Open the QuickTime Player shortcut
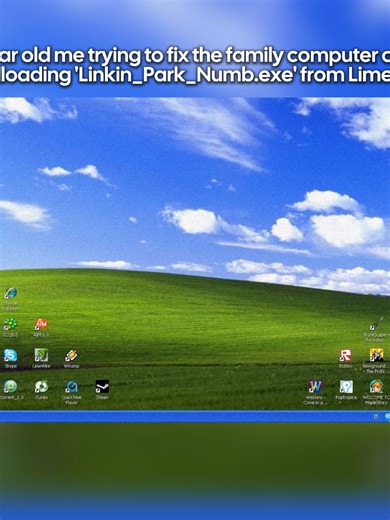390x520 pixels. click(x=71, y=387)
